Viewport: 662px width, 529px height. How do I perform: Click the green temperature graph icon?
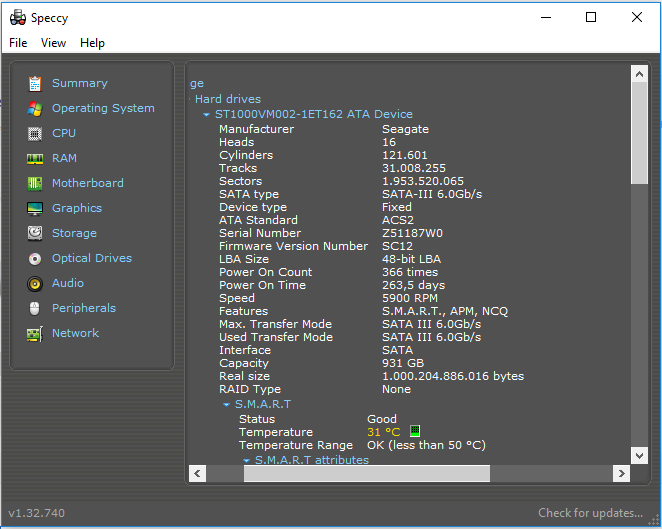415,431
